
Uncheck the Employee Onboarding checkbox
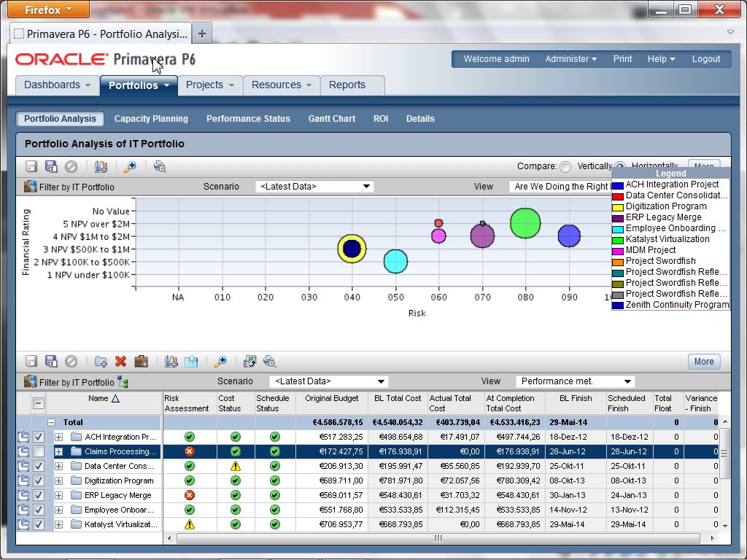(x=39, y=510)
